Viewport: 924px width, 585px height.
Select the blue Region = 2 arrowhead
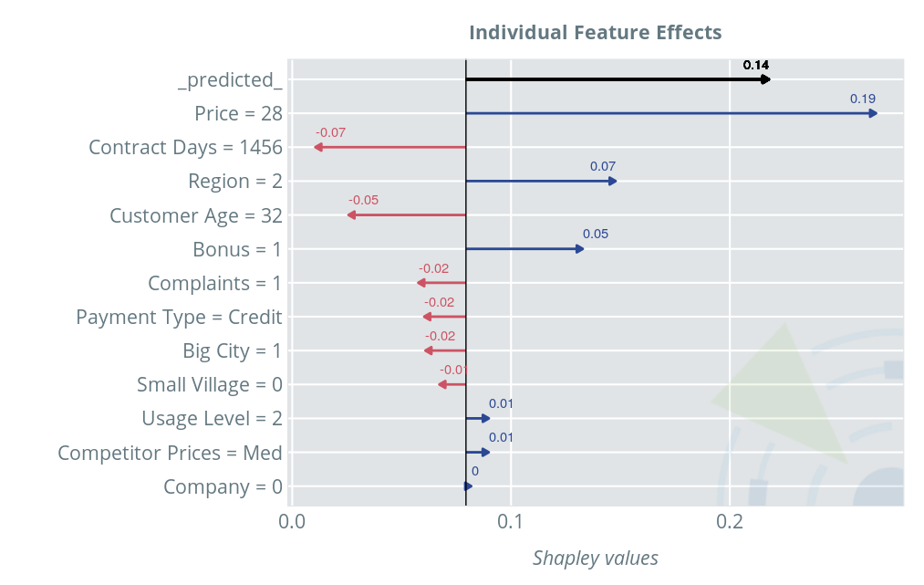pyautogui.click(x=612, y=181)
